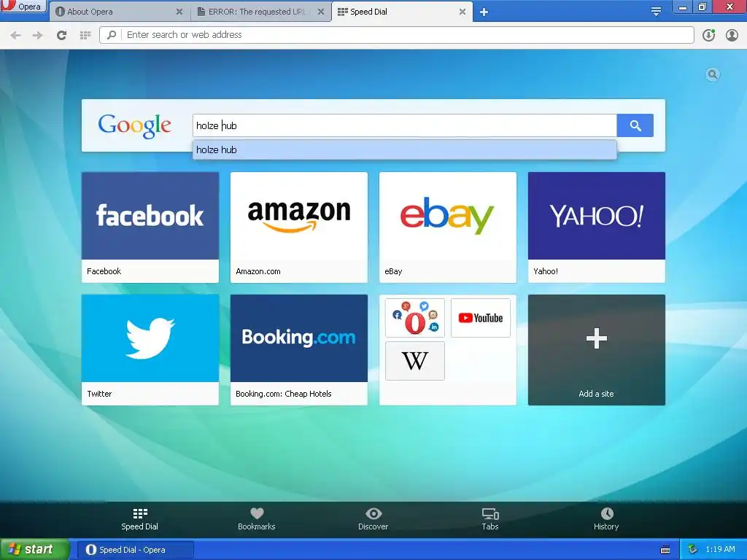
Task: Open the downloads icon in toolbar
Action: tap(709, 35)
